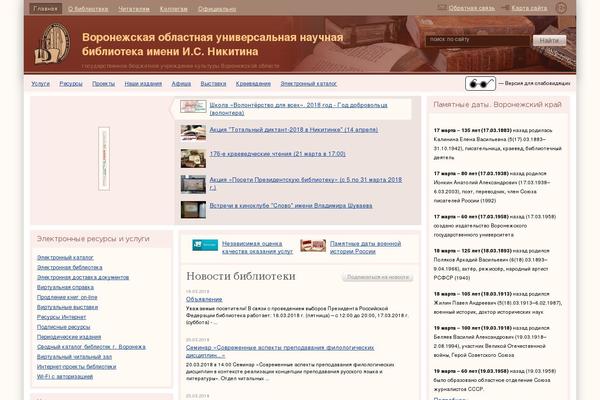Open the Электронная доставка документов link
Image resolution: width=600 pixels, height=400 pixels.
tap(83, 278)
